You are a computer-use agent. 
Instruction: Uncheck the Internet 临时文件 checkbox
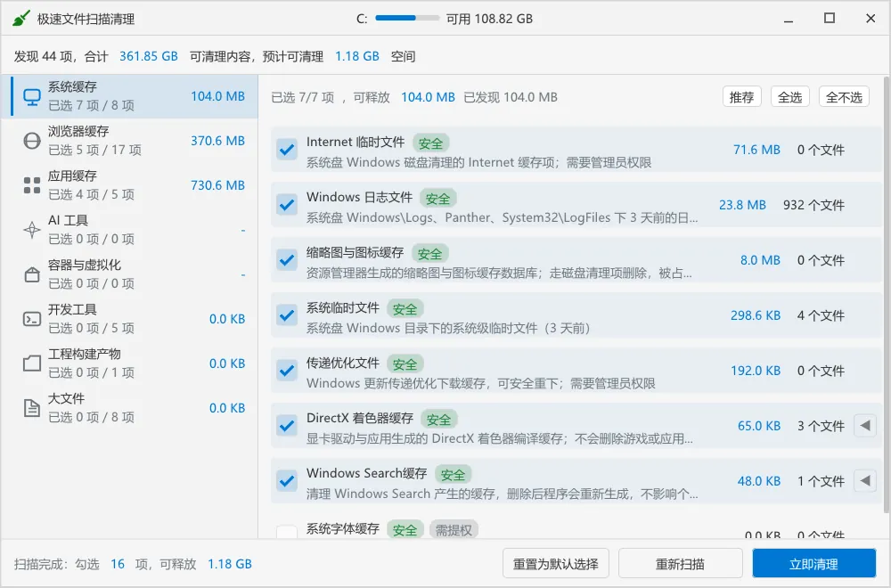[287, 150]
